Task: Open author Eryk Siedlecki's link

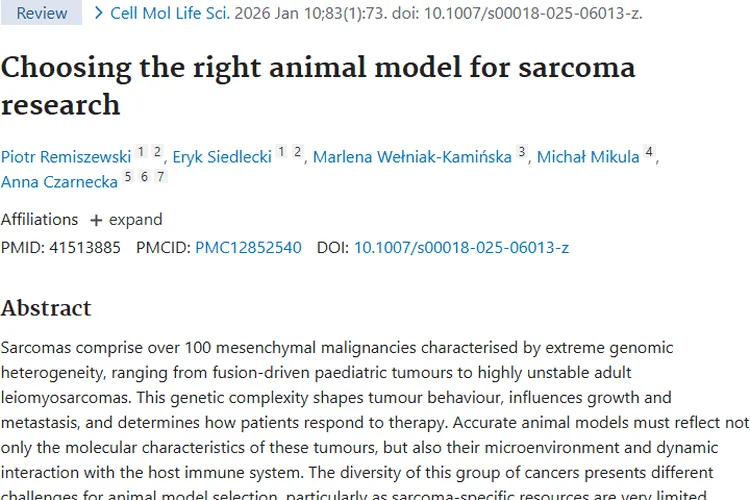Action: 221,157
